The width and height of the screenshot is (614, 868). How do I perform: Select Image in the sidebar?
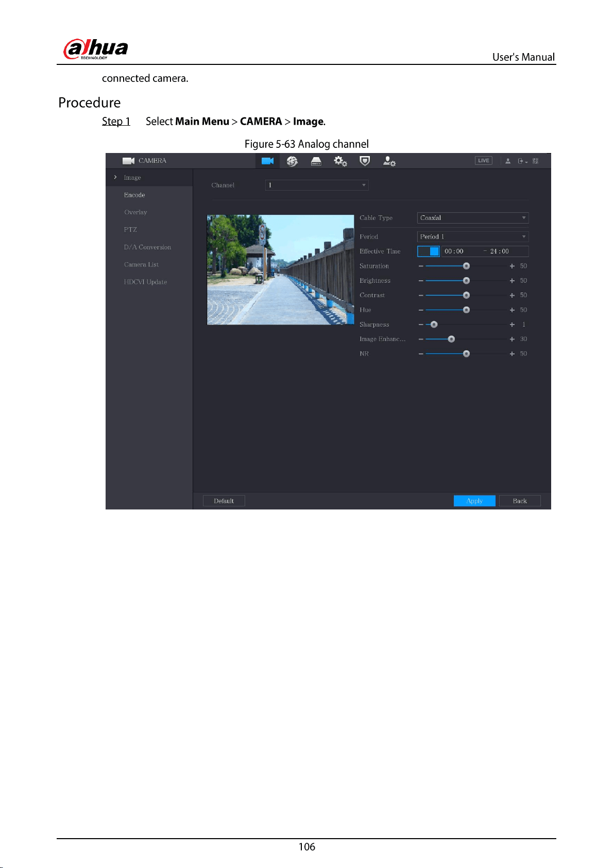coord(149,177)
